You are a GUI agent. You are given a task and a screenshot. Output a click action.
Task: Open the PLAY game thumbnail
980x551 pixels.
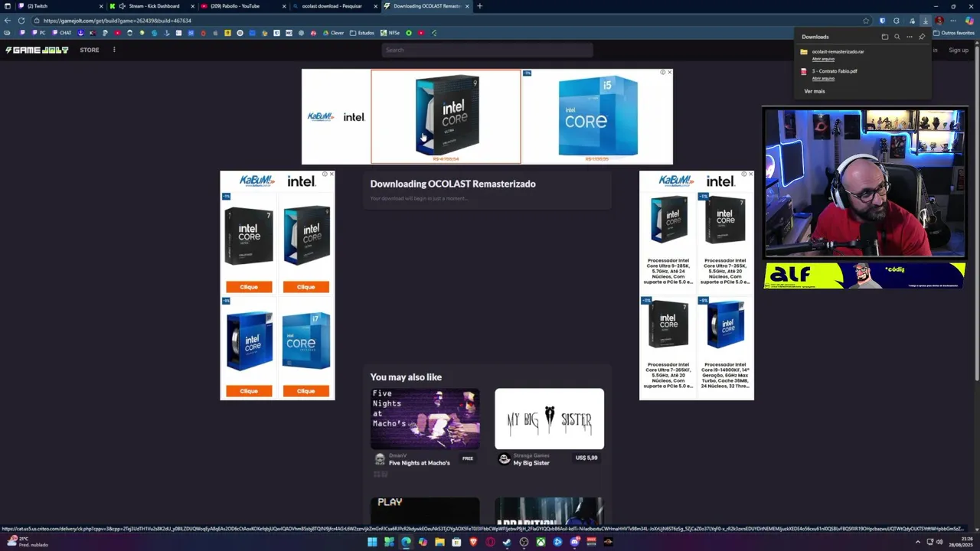tap(425, 510)
